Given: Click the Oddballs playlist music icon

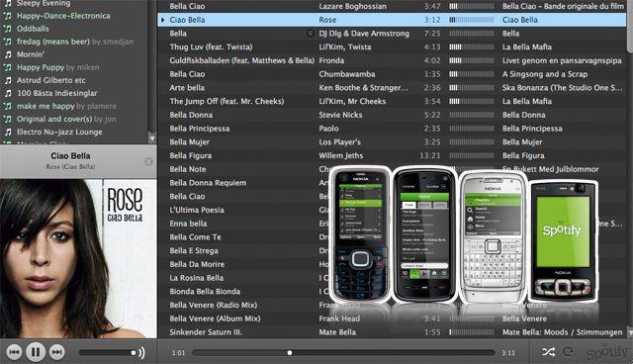Looking at the screenshot, I should coord(8,29).
